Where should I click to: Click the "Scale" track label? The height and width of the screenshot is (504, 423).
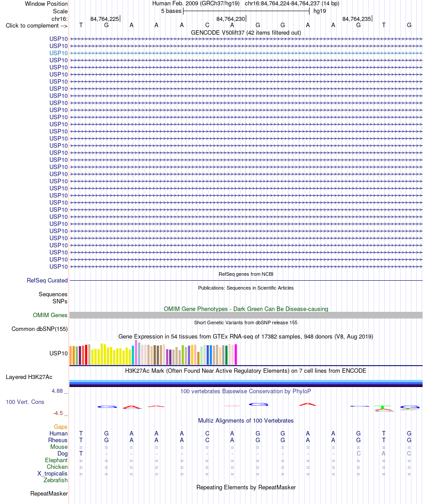60,11
